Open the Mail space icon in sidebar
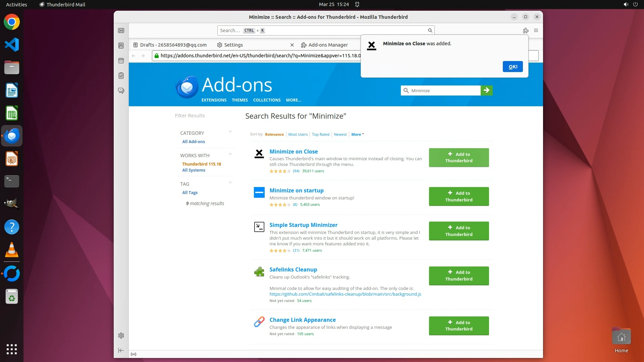The width and height of the screenshot is (644, 362). pos(121,31)
